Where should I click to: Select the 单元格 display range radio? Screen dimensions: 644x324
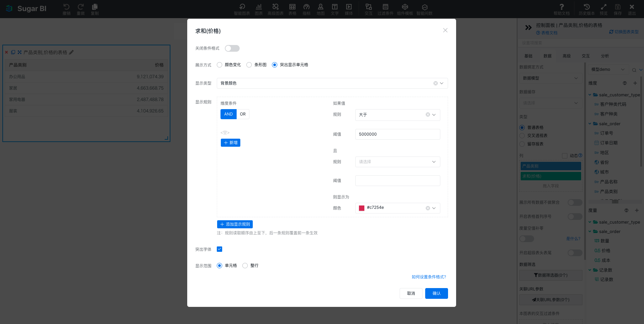pyautogui.click(x=219, y=266)
